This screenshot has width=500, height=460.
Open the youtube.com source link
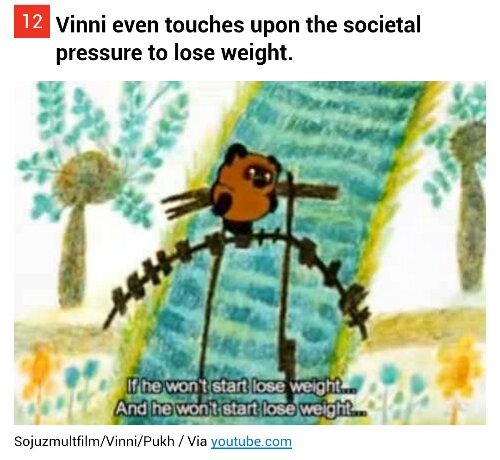pyautogui.click(x=251, y=441)
